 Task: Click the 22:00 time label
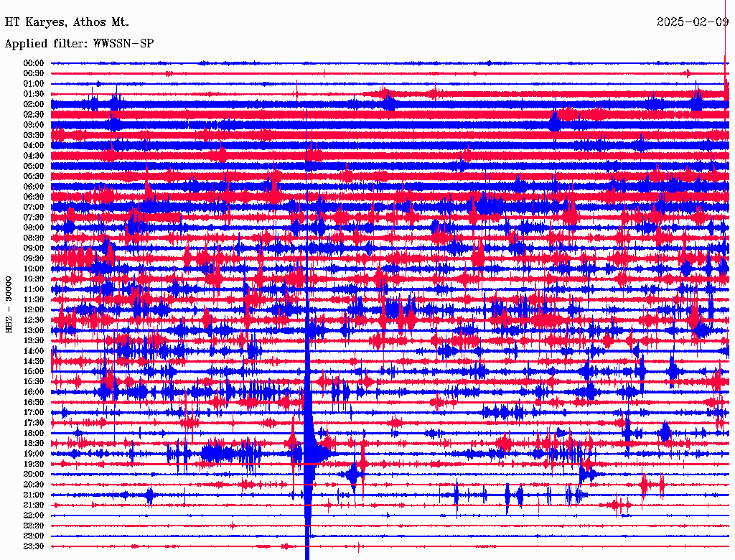(x=34, y=515)
